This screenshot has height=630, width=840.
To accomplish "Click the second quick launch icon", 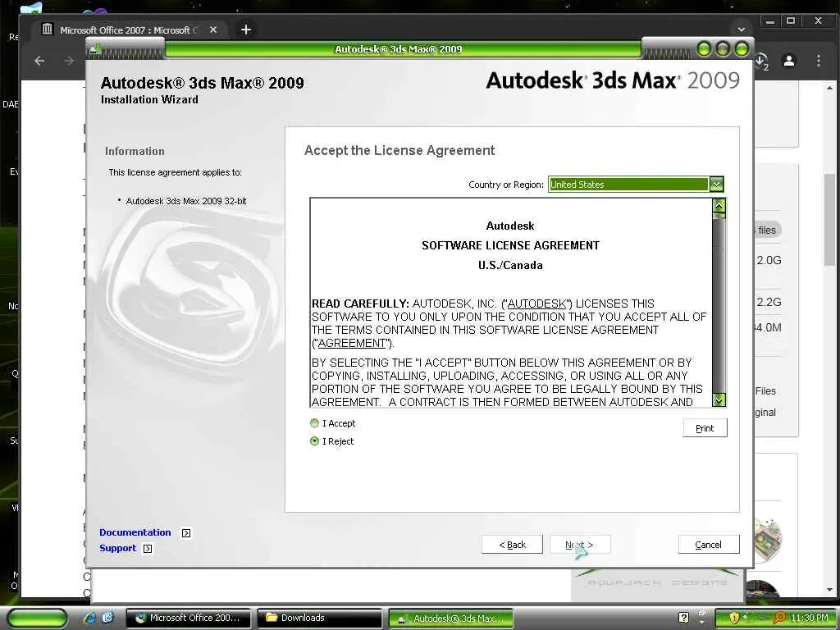I will click(x=107, y=618).
